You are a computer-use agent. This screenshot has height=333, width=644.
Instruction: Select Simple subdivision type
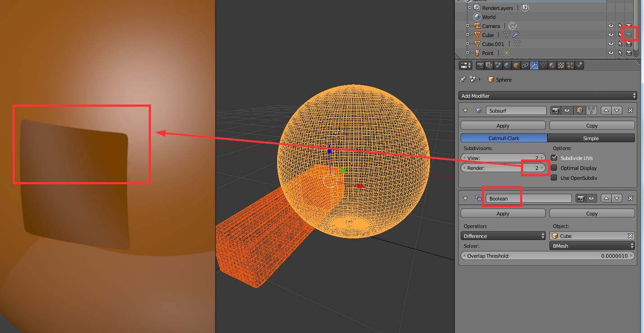click(x=591, y=138)
